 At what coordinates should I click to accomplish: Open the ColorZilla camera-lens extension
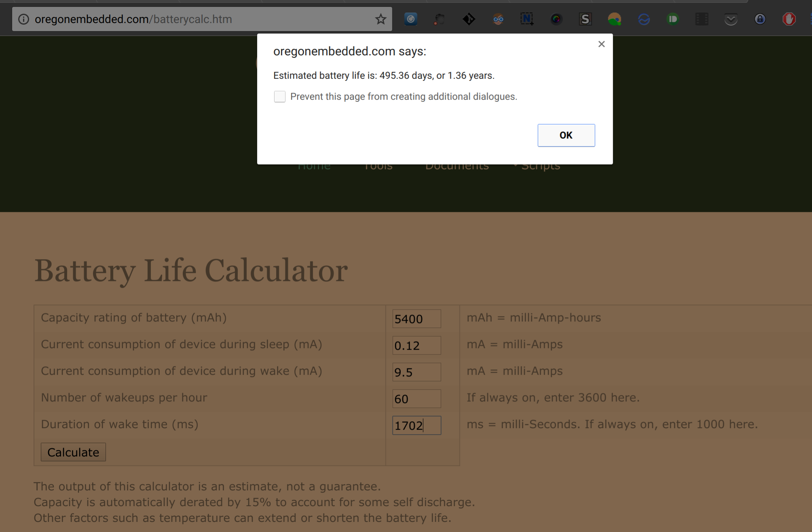point(556,19)
